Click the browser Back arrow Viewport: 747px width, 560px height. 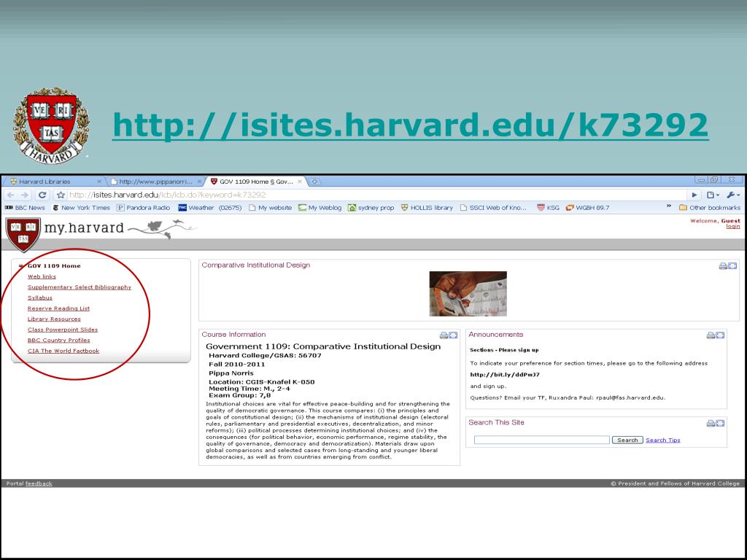pos(10,195)
